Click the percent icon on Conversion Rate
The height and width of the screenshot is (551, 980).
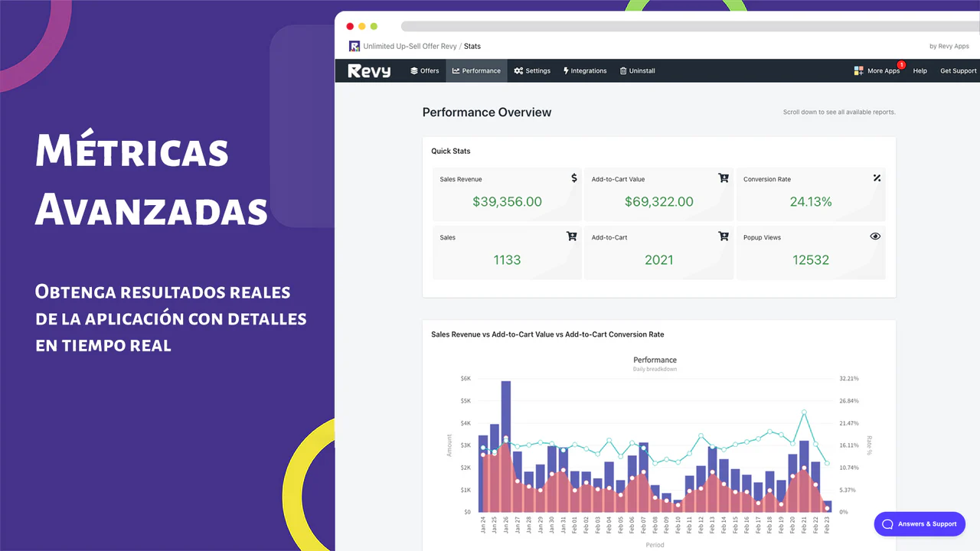(x=877, y=178)
